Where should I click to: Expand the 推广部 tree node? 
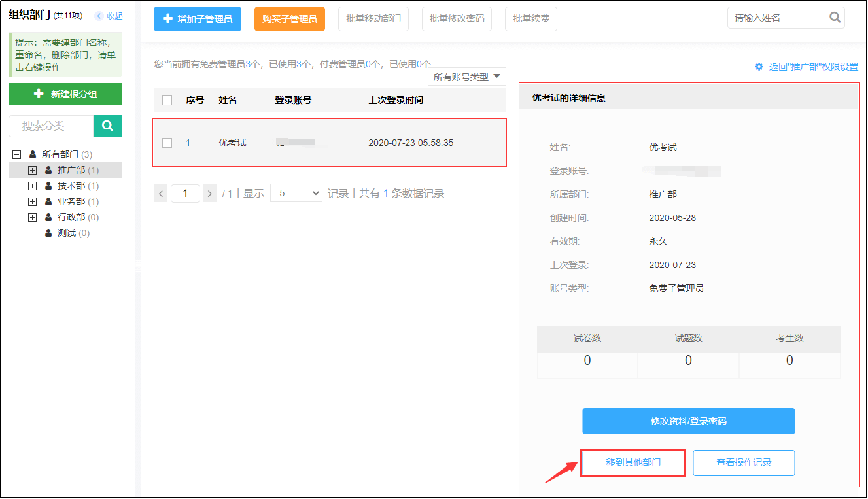pyautogui.click(x=32, y=170)
